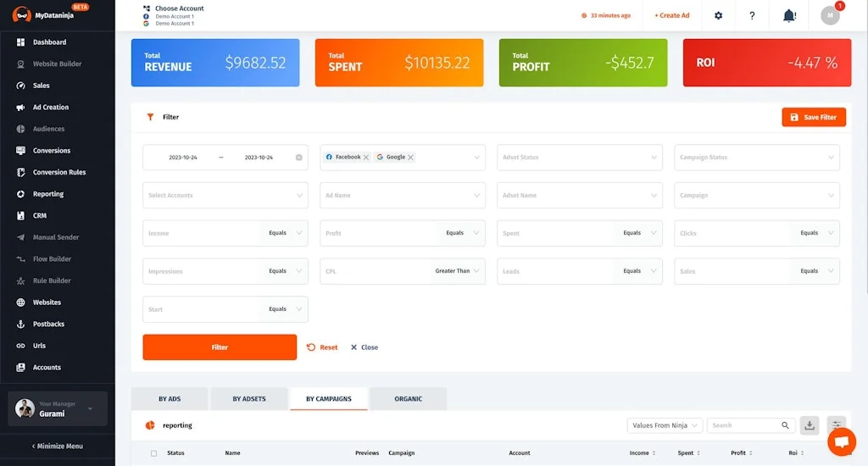Click the Flow Builder icon
Screen dimensions: 868x466
(20, 259)
